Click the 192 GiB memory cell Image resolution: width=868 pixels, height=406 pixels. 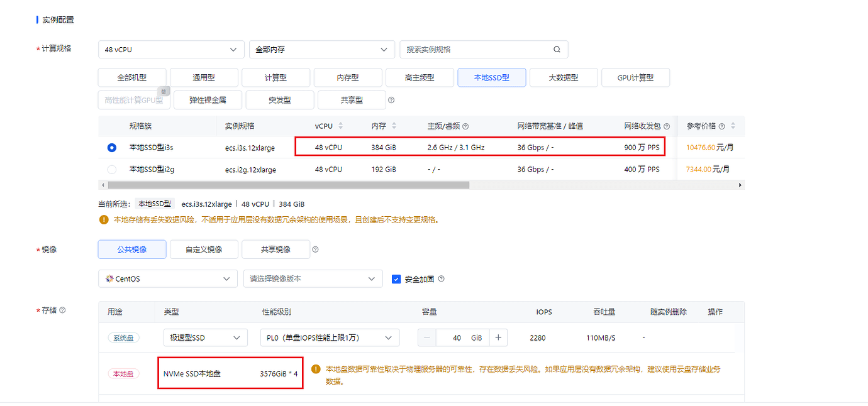384,169
